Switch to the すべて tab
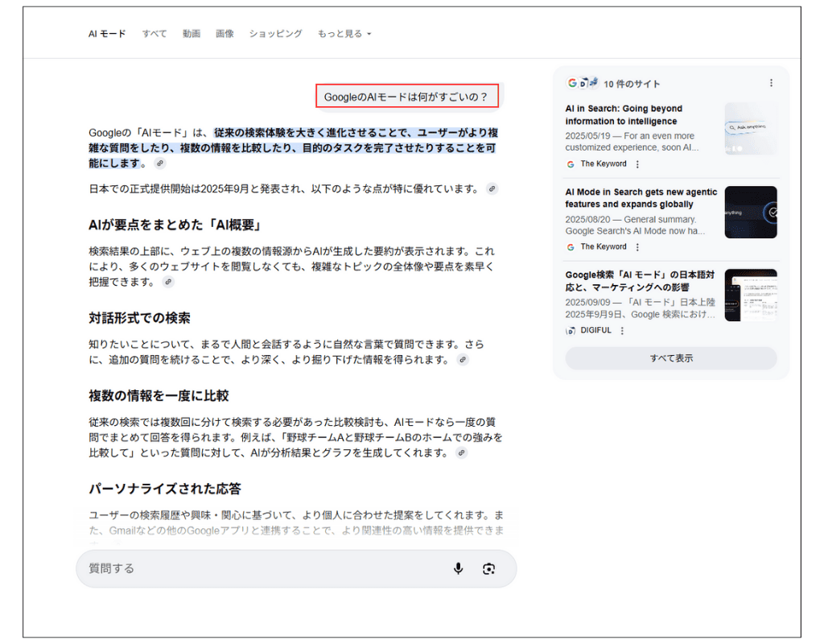Image resolution: width=824 pixels, height=644 pixels. click(x=154, y=34)
